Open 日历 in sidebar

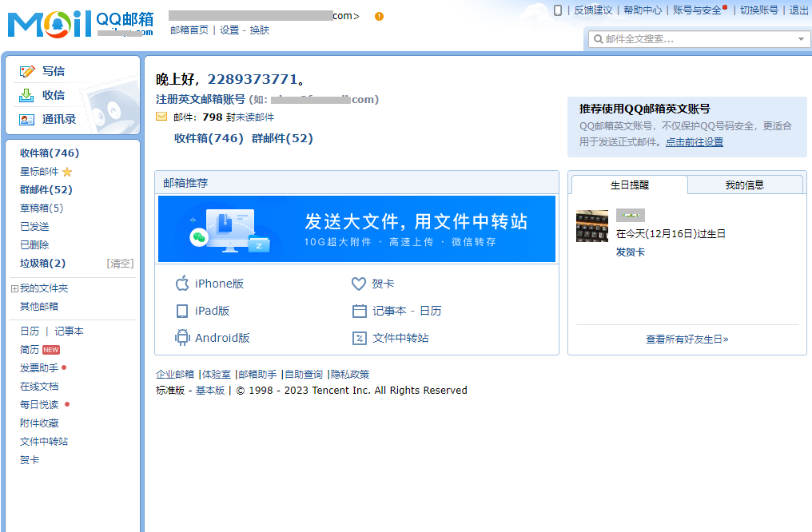pyautogui.click(x=30, y=332)
